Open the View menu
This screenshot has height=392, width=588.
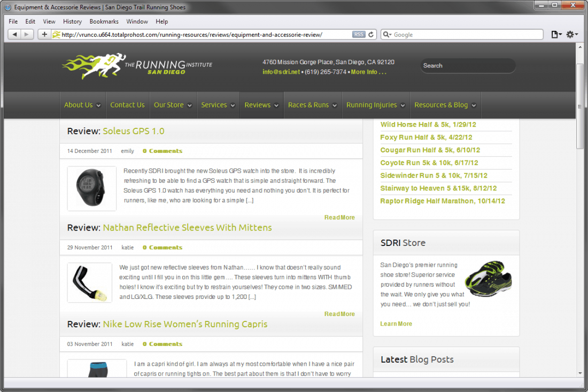pyautogui.click(x=49, y=21)
